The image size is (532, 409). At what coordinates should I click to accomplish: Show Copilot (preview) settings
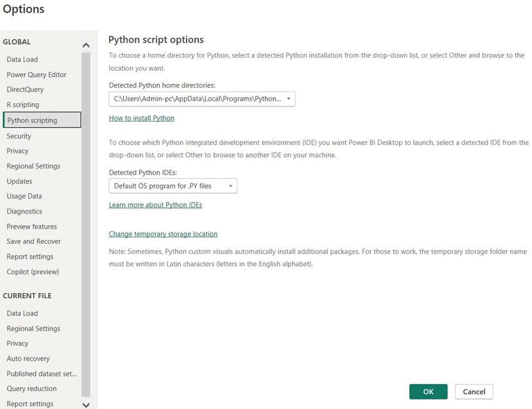[x=33, y=272]
